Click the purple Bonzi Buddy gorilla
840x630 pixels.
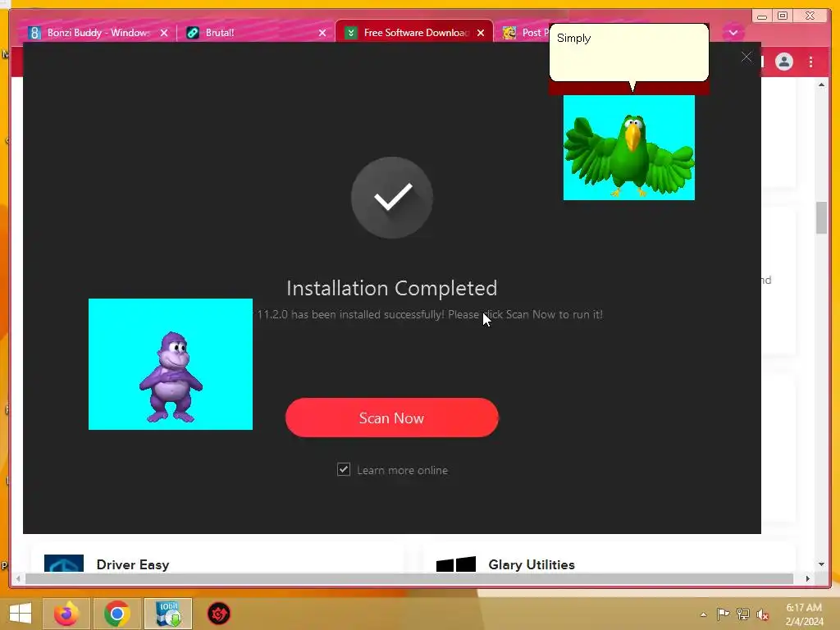(x=171, y=377)
